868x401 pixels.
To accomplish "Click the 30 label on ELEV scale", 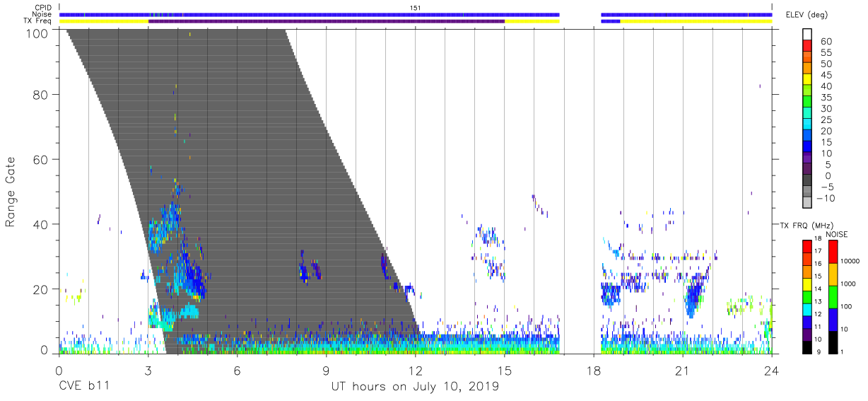I will [x=826, y=109].
